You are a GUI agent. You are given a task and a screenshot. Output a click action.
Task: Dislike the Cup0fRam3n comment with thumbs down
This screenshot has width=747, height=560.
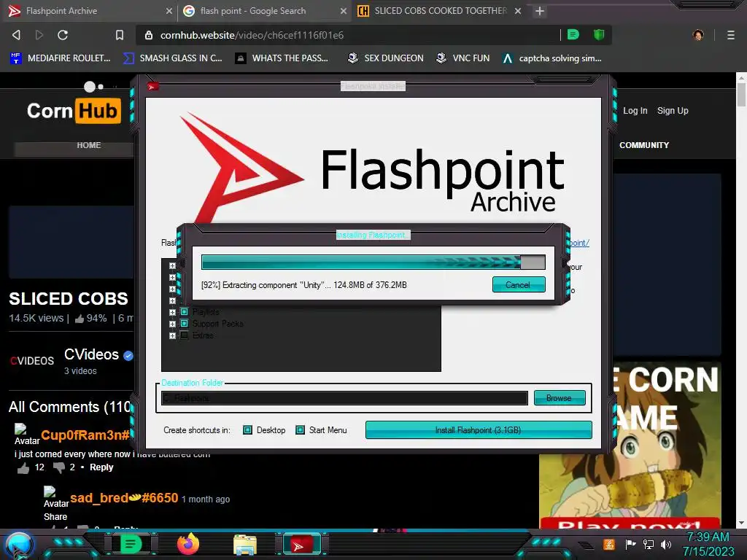coord(59,467)
